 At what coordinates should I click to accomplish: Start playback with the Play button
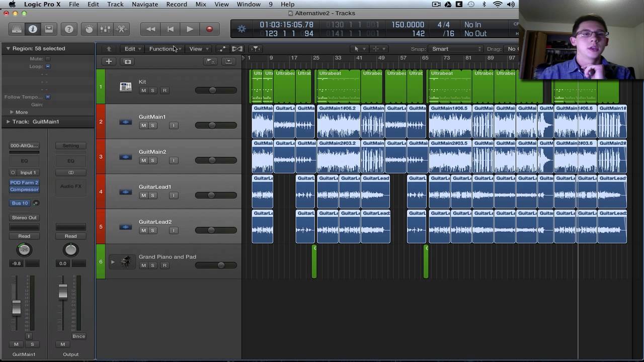(x=190, y=29)
